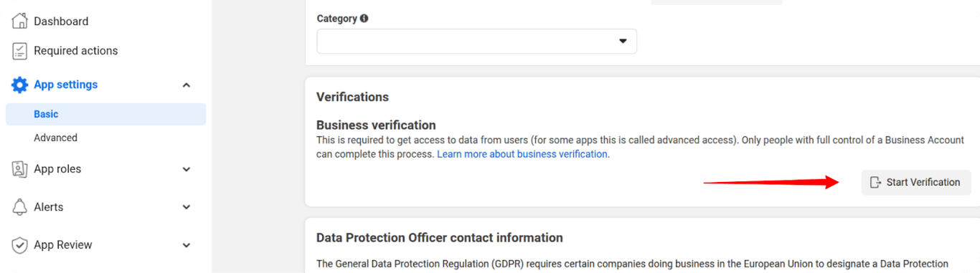
Task: Click the Start Verification button
Action: coord(916,182)
